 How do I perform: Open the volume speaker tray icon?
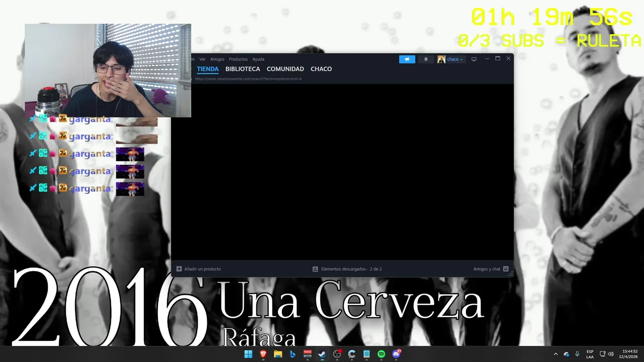click(x=611, y=354)
